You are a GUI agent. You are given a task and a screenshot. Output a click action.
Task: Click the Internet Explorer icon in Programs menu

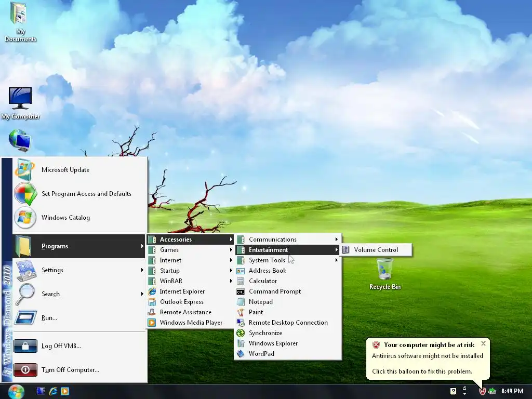point(152,291)
